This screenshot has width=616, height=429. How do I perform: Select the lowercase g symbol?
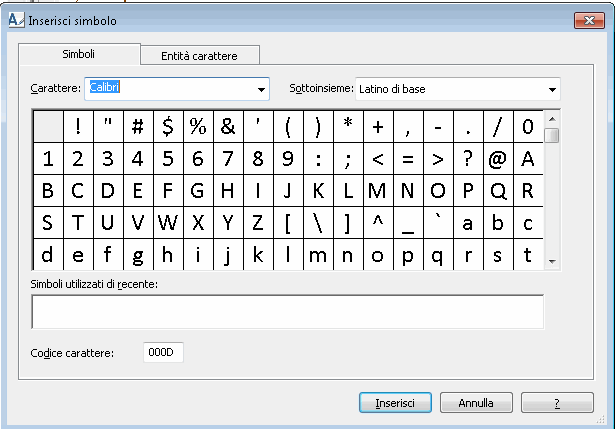[138, 255]
